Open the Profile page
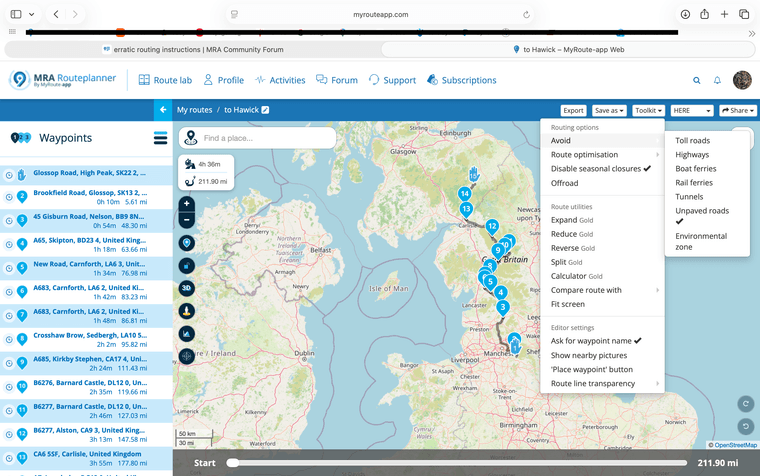Screen dimensions: 760x476 click(x=223, y=80)
